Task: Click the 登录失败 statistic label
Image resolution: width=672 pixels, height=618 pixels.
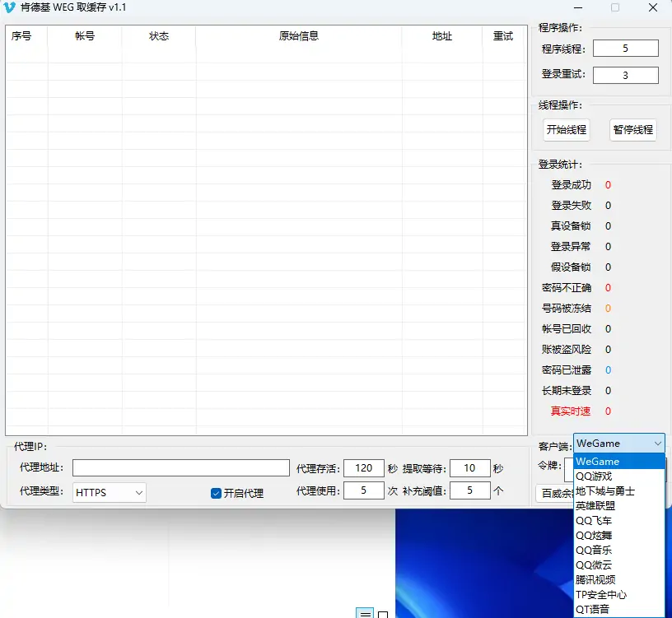Action: coord(571,206)
